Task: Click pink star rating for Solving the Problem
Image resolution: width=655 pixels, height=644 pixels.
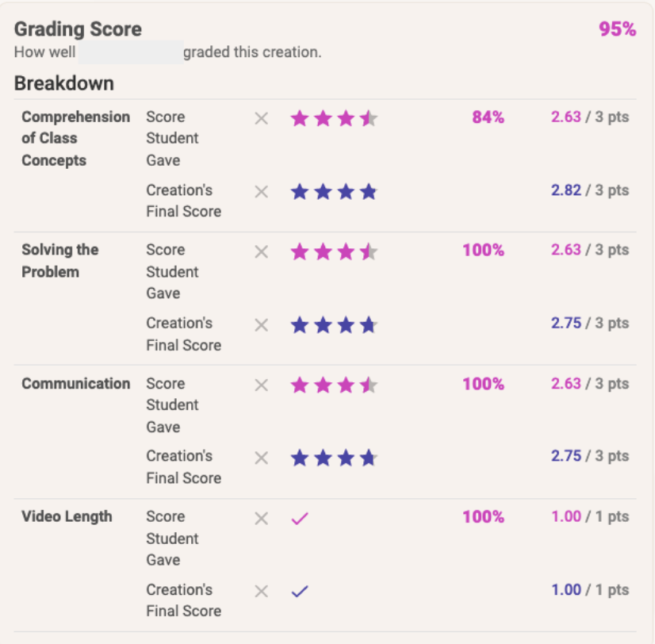Action: pos(334,251)
